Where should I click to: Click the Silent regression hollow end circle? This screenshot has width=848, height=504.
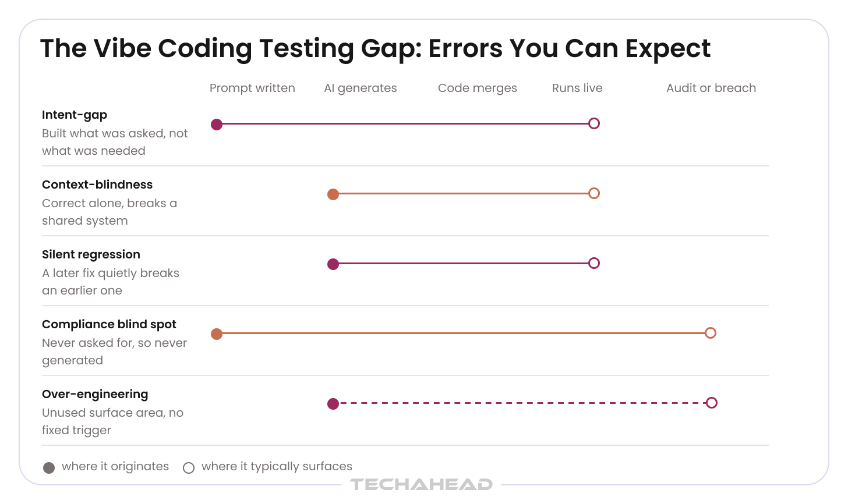[x=594, y=263]
